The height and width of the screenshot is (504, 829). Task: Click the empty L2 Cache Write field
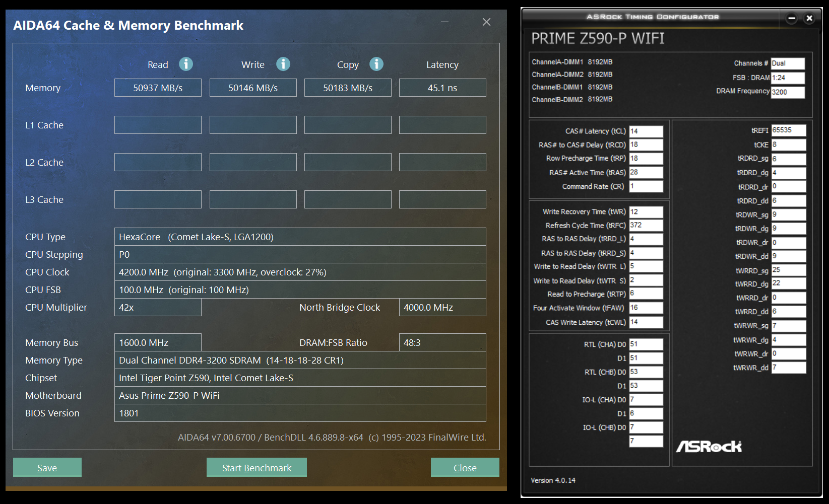coord(253,162)
